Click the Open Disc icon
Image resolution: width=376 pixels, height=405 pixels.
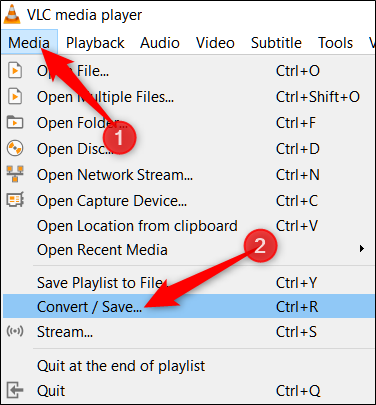(15, 148)
